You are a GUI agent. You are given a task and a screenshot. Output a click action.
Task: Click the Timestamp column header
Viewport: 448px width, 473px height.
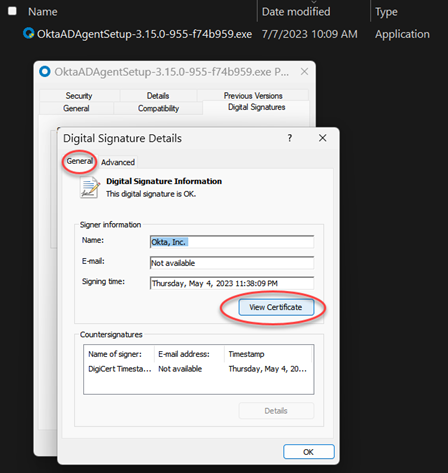pos(247,354)
